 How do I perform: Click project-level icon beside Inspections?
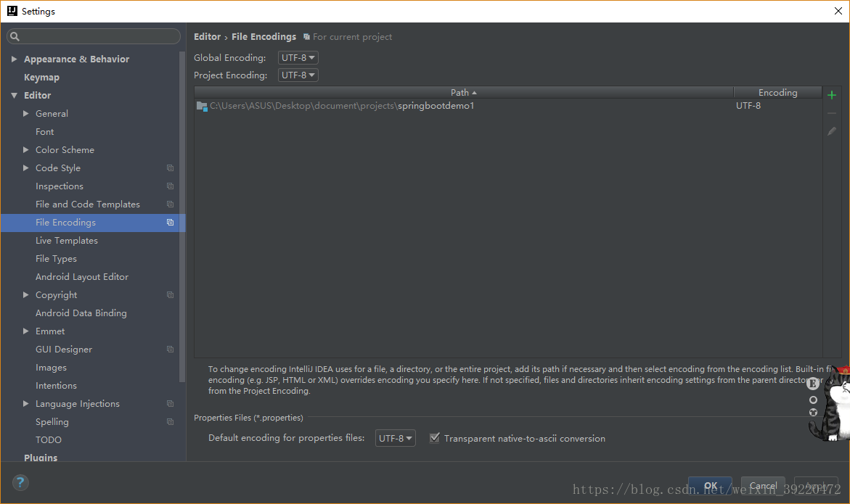click(170, 186)
